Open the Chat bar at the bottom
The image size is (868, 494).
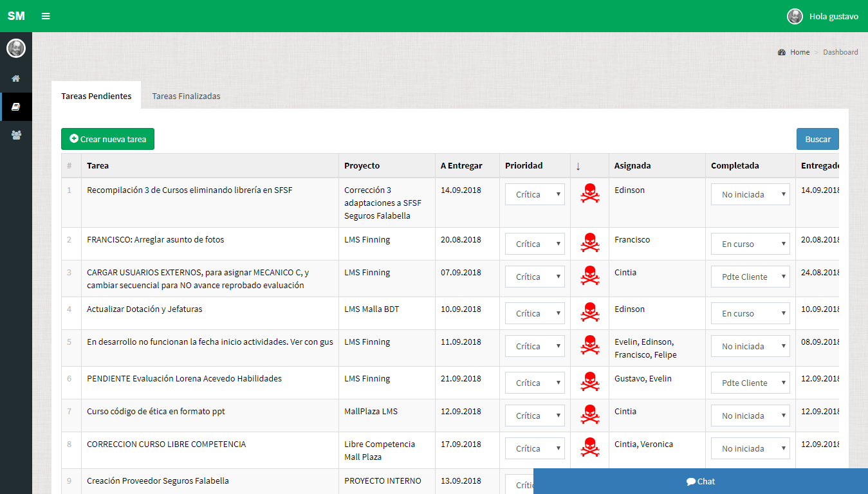click(700, 481)
